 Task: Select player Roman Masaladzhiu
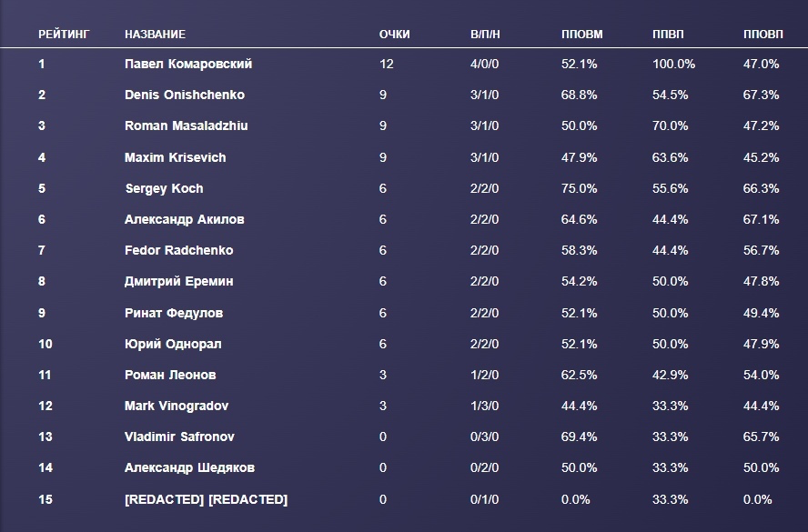coord(186,126)
